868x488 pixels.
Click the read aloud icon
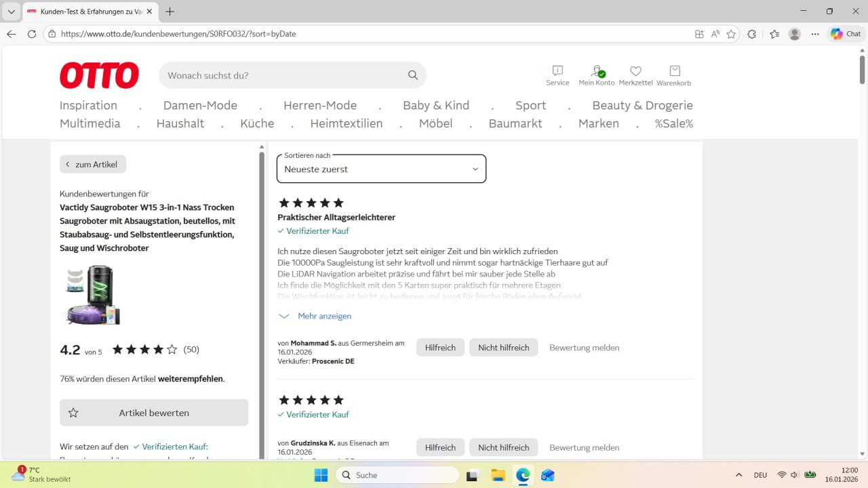pyautogui.click(x=715, y=34)
